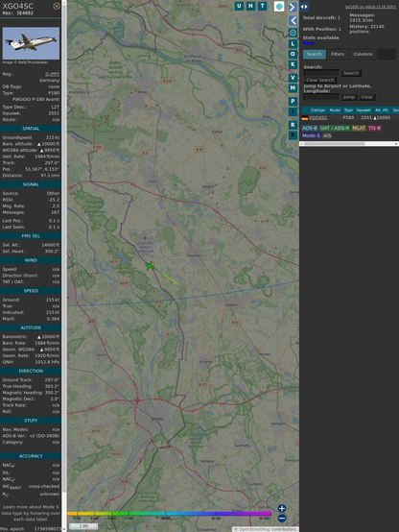Open the map layer switcher icon
The image size is (399, 532).
pyautogui.click(x=279, y=6)
